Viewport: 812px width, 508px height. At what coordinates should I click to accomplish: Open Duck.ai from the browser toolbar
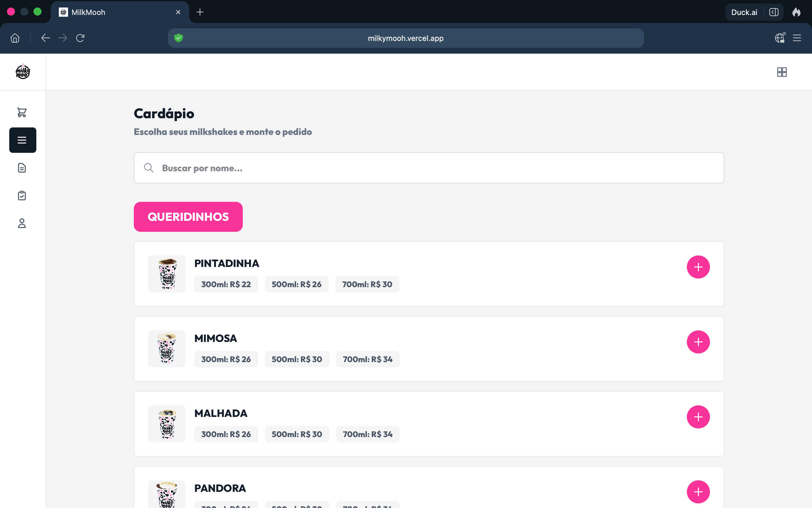(x=744, y=12)
